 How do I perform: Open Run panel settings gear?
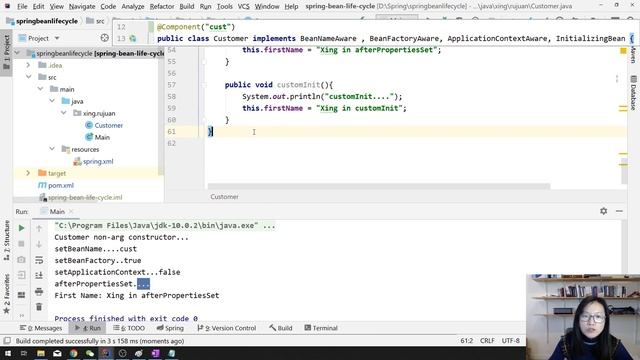tap(603, 211)
